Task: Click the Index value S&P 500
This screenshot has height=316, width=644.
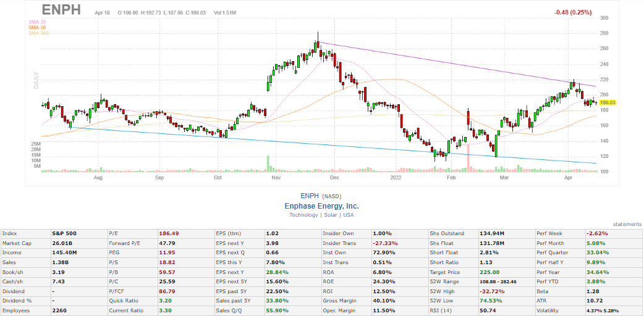Action: [x=64, y=233]
